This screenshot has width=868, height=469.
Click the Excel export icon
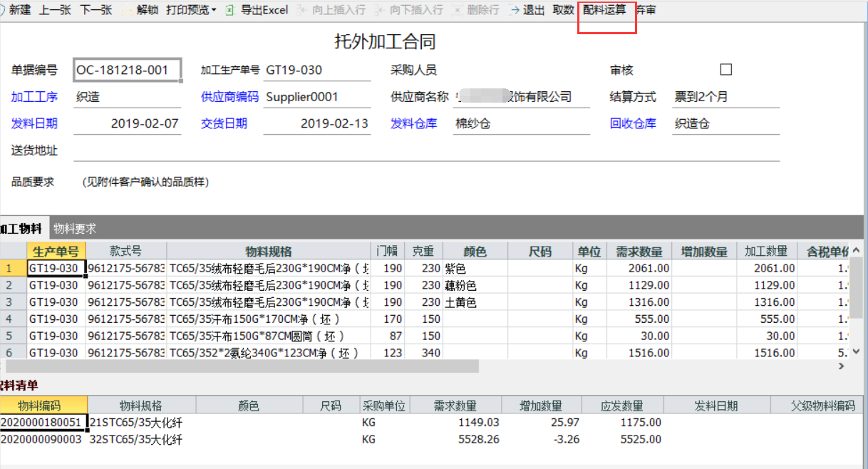[229, 11]
